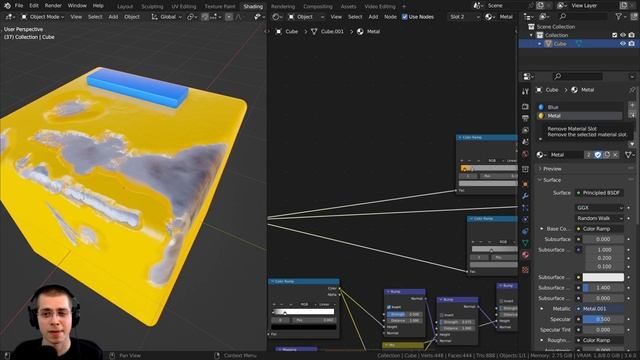This screenshot has height=360, width=640.
Task: Open the Object properties tab
Action: pos(525,184)
